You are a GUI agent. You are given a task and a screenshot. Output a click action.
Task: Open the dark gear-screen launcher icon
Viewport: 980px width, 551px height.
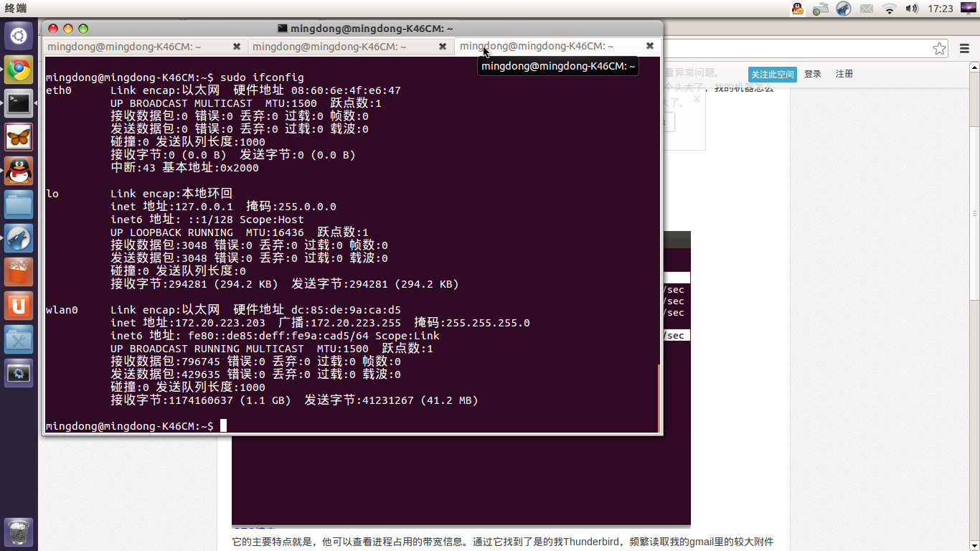pyautogui.click(x=19, y=373)
